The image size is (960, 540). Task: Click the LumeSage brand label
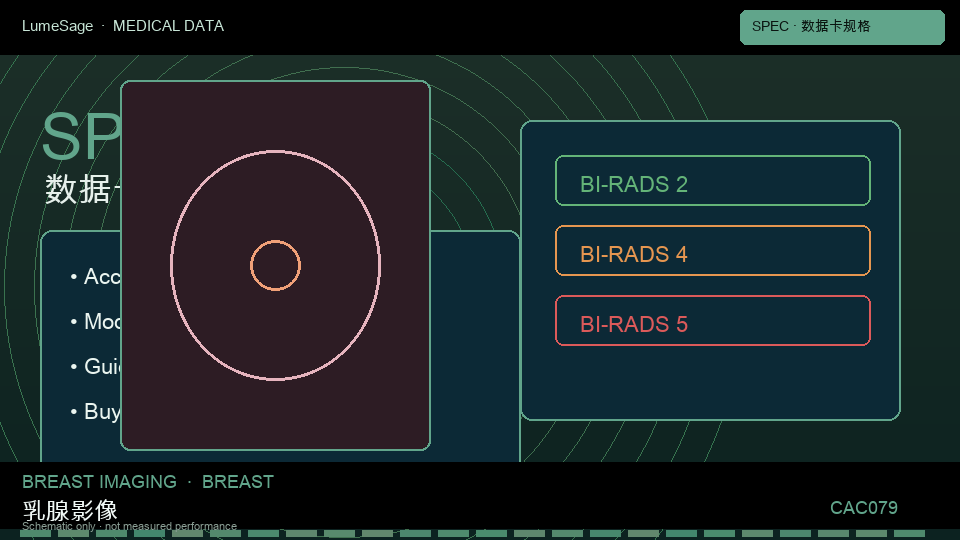click(58, 26)
